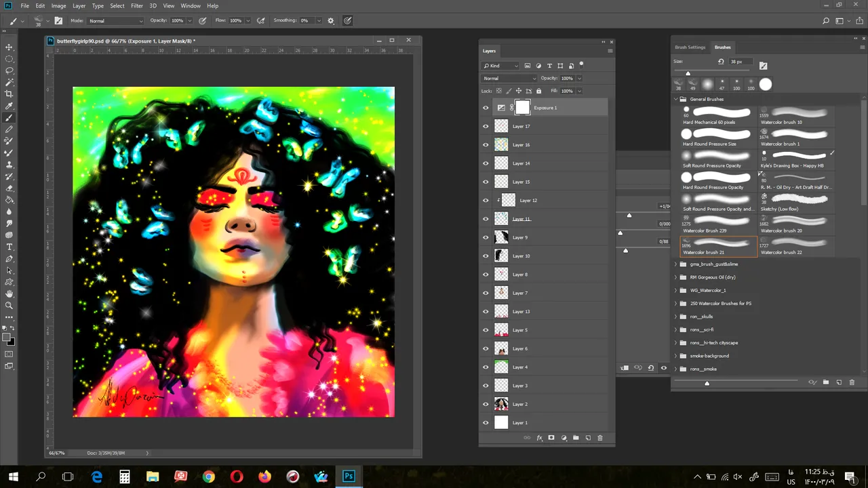Select the Magic Wand tool
Image resolution: width=868 pixels, height=488 pixels.
pyautogui.click(x=9, y=82)
